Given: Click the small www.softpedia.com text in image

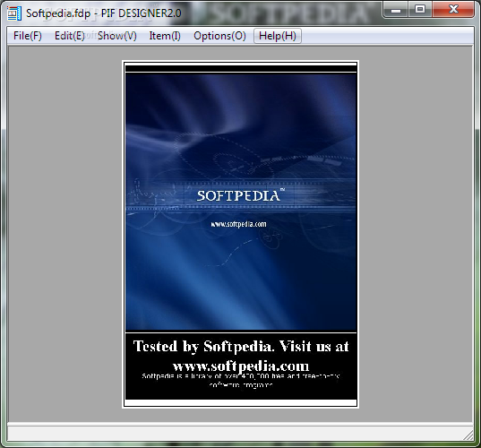Looking at the screenshot, I should 238,224.
